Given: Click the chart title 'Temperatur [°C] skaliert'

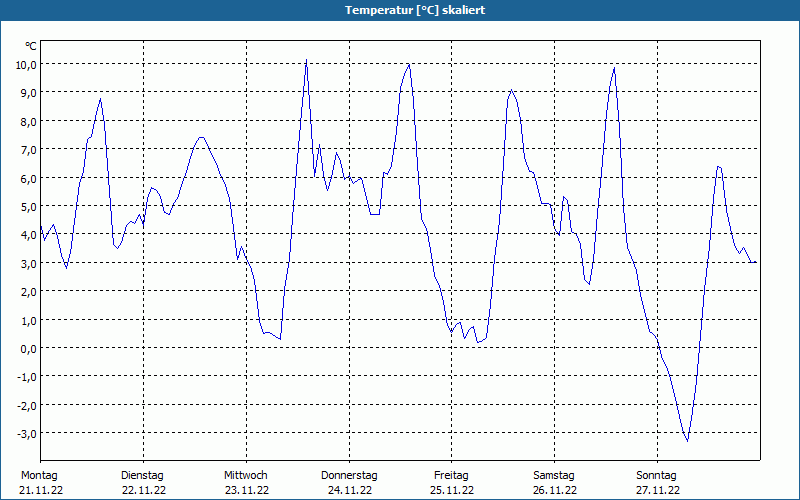Looking at the screenshot, I should (x=415, y=10).
